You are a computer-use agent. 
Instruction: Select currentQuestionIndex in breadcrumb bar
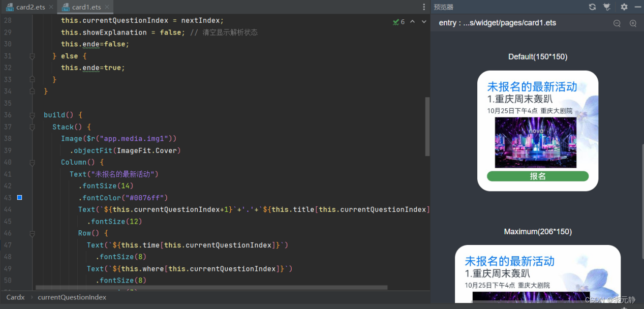pyautogui.click(x=72, y=297)
